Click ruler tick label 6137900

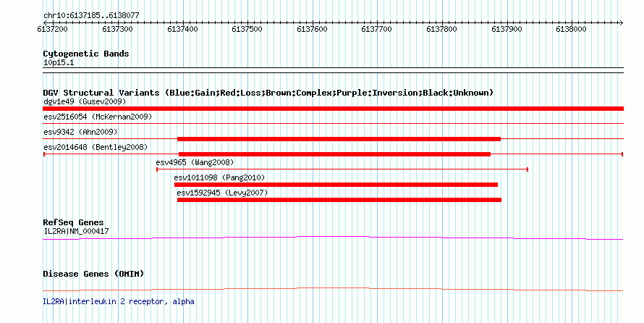tap(507, 29)
